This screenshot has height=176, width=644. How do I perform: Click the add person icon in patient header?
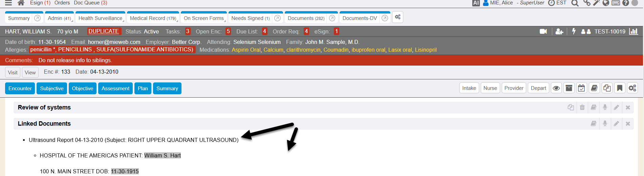(x=559, y=31)
